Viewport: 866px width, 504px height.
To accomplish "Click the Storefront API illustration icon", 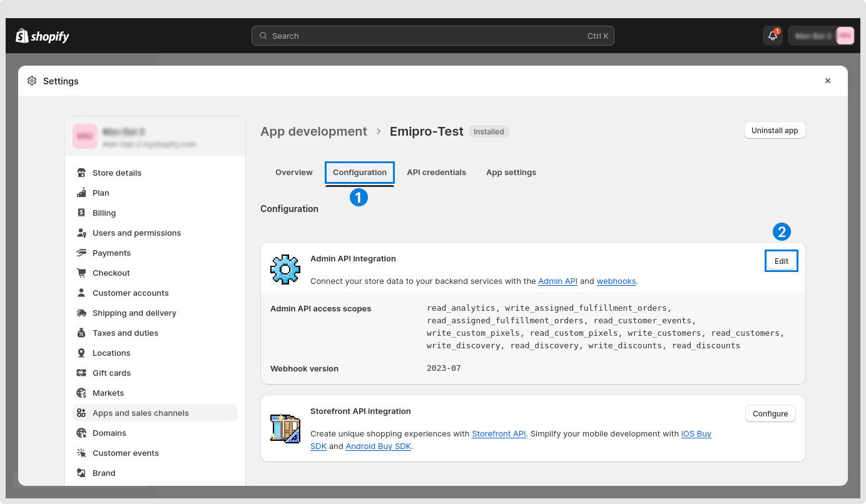I will (x=285, y=428).
